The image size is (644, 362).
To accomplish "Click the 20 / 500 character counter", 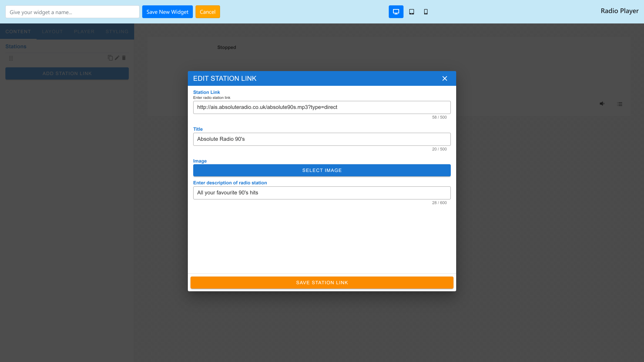I will pos(439,149).
